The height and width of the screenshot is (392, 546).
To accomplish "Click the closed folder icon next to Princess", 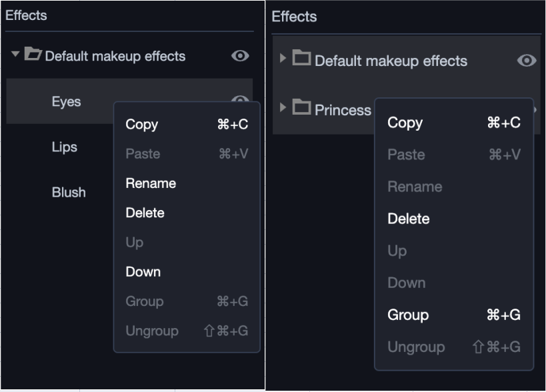I will [301, 108].
